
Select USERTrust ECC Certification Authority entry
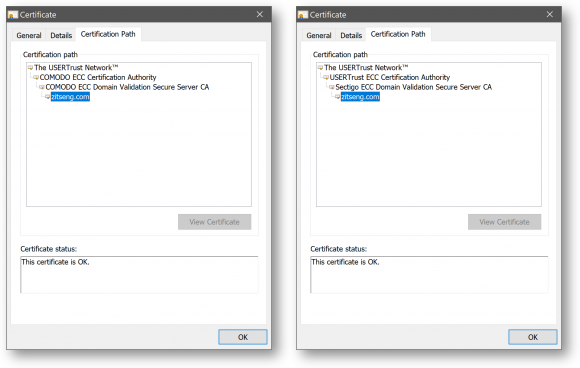(390, 77)
